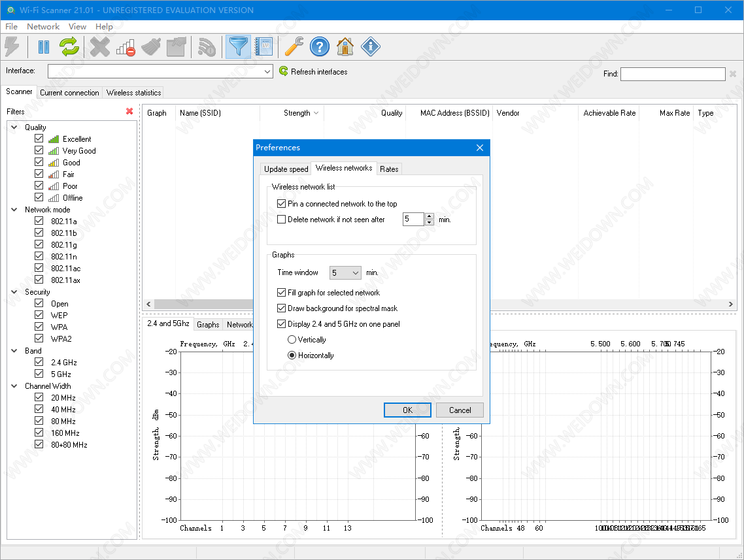Click into the Find text field
This screenshot has width=744, height=560.
[673, 74]
